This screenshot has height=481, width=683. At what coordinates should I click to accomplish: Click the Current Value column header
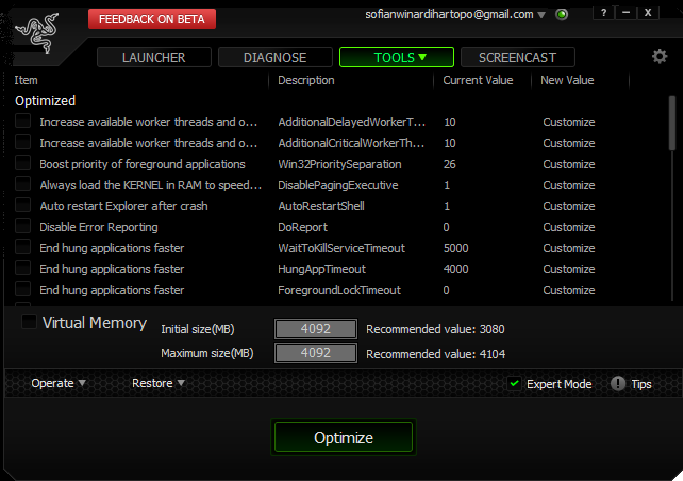[x=478, y=80]
